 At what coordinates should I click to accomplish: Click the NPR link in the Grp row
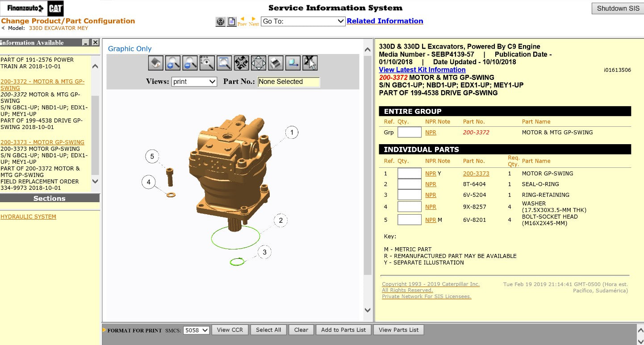431,133
